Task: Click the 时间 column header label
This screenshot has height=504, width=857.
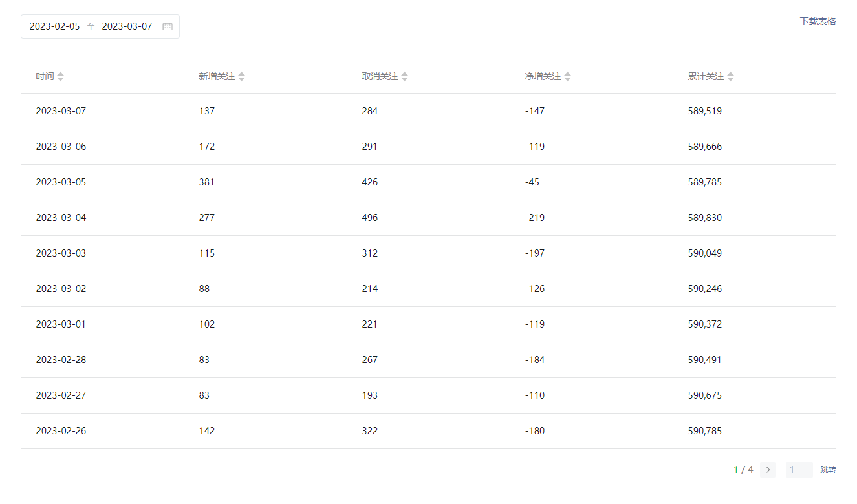Action: click(45, 77)
